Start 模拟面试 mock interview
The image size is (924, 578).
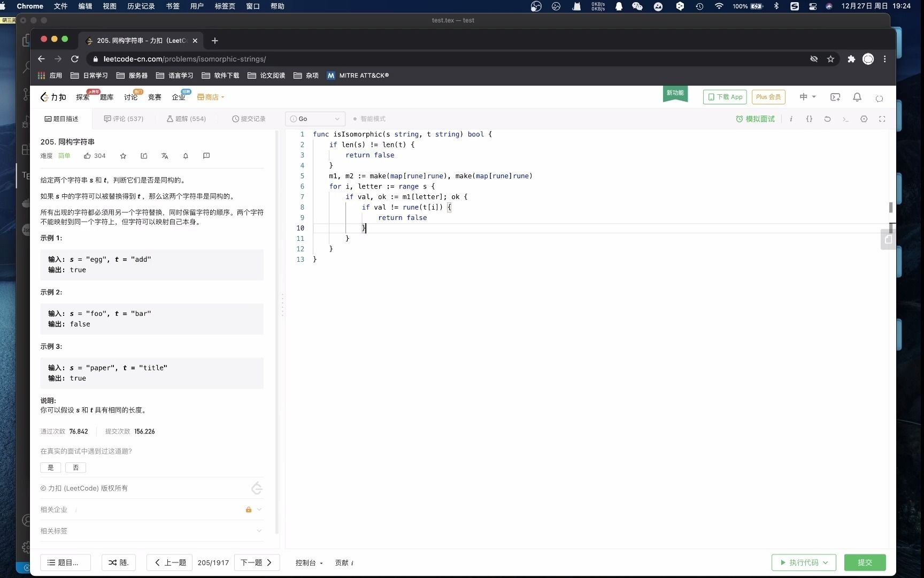click(755, 119)
